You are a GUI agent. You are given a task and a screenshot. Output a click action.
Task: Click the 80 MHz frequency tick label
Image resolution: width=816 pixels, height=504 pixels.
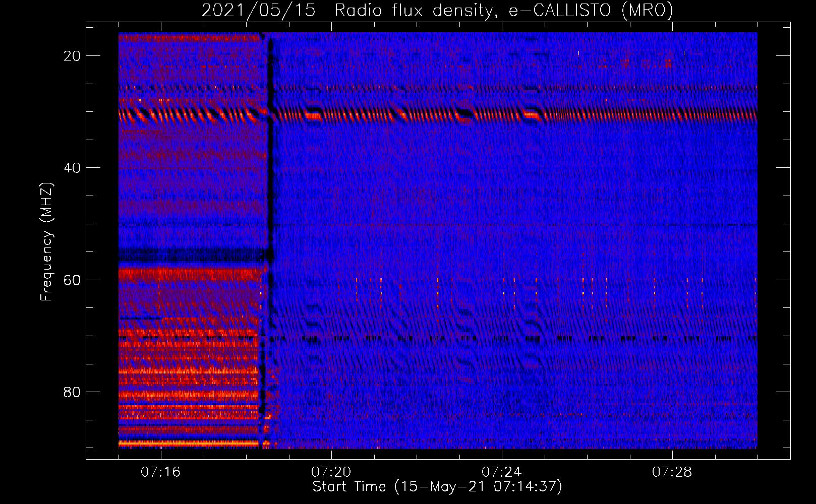coord(72,392)
